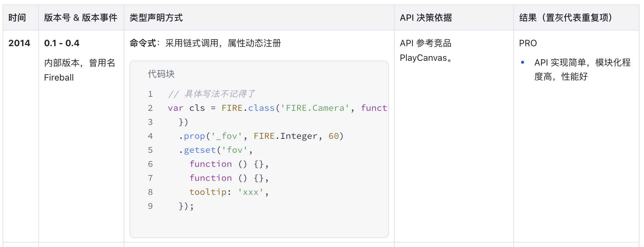This screenshot has height=247, width=644.
Task: Click the 命令式 bold text
Action: click(x=143, y=43)
